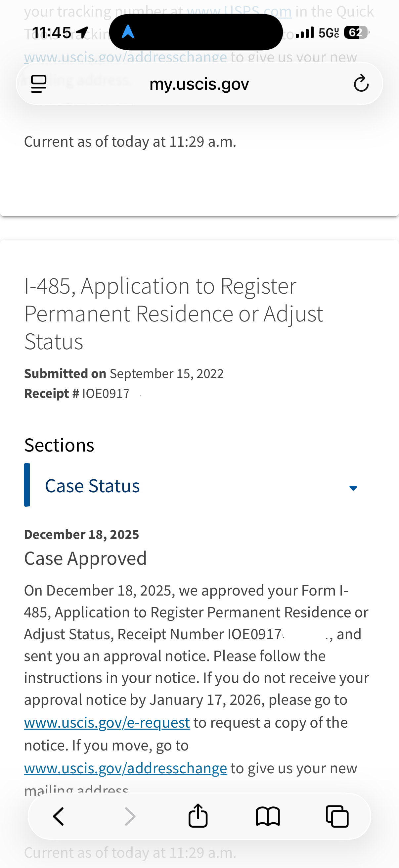Tap the my.uscis.gov address bar

pos(199,84)
